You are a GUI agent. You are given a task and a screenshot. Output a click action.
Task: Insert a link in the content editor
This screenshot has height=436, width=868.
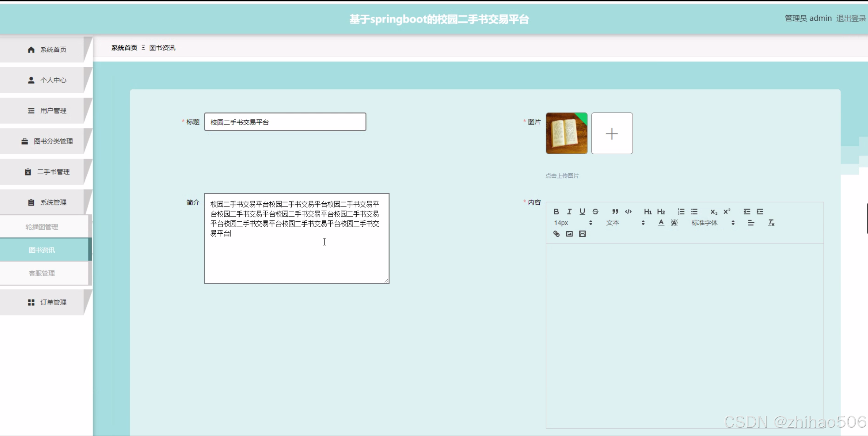coord(556,234)
